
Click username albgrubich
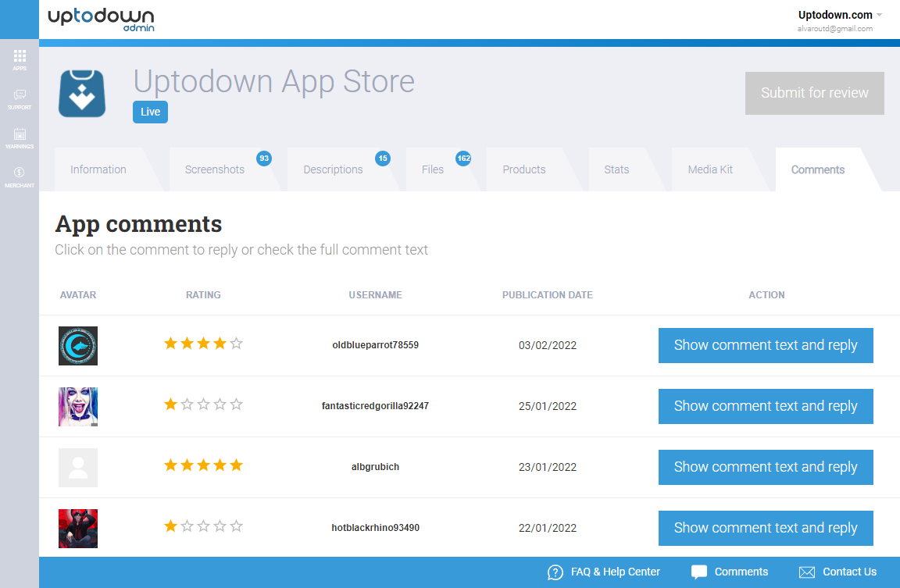pos(375,467)
